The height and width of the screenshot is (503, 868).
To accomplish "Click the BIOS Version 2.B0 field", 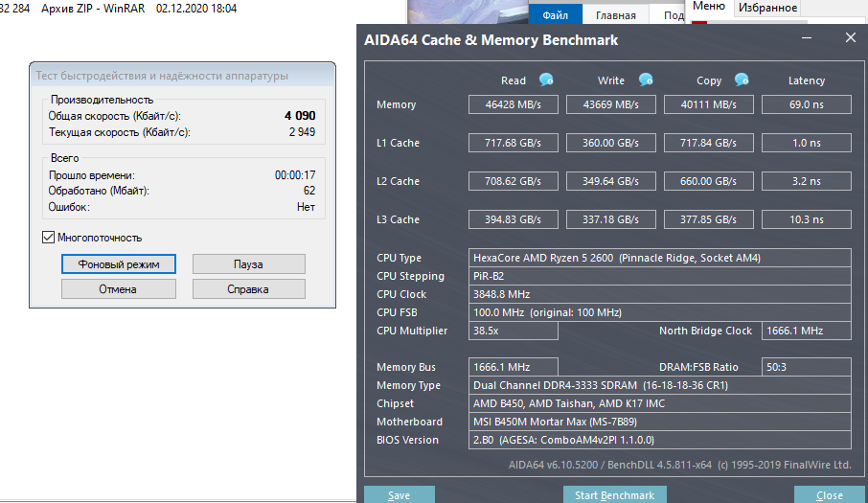I will pyautogui.click(x=660, y=440).
